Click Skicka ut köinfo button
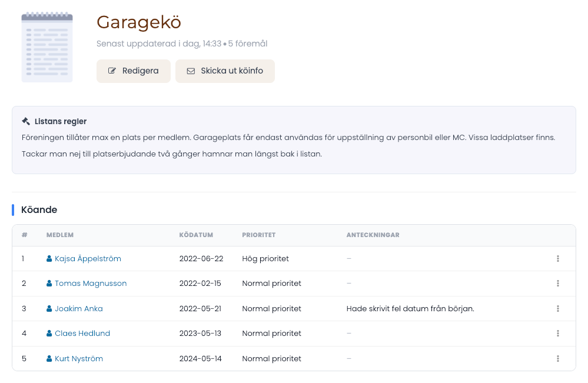 (225, 71)
